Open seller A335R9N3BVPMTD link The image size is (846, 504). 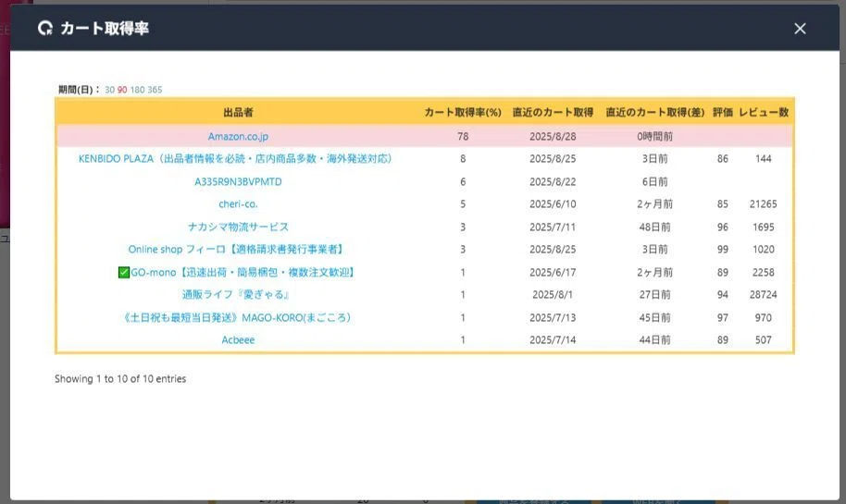coord(238,181)
